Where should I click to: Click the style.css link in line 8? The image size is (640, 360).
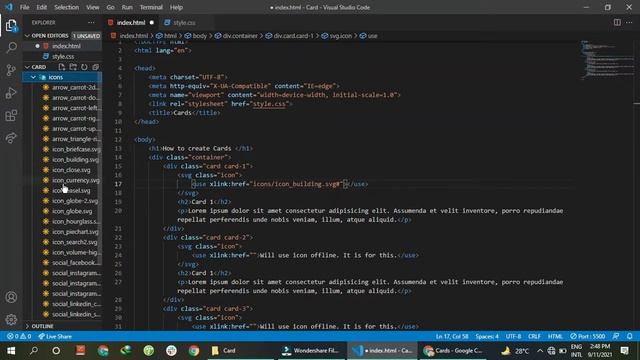269,104
